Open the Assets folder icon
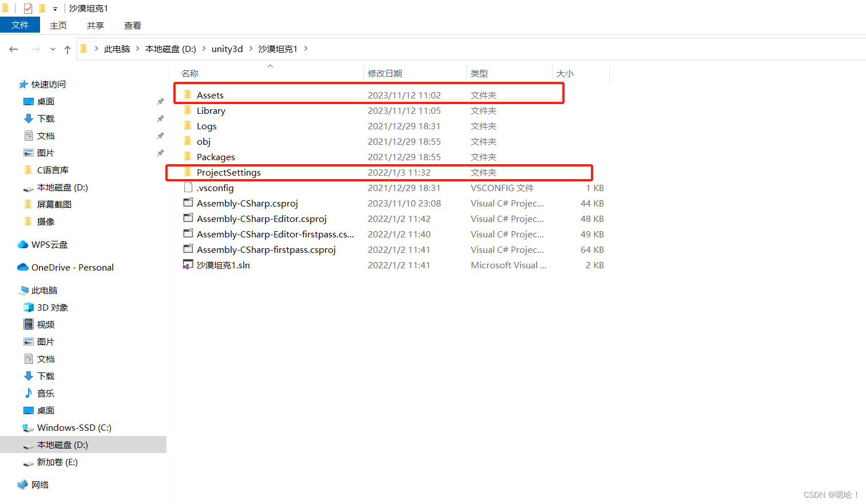Screen dimensions: 866x504 (188, 94)
